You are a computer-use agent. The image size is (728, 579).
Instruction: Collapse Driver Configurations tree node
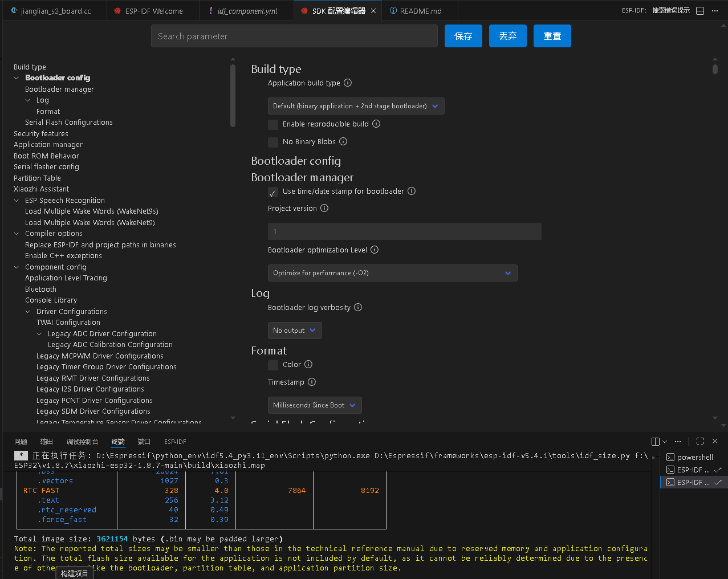[28, 311]
